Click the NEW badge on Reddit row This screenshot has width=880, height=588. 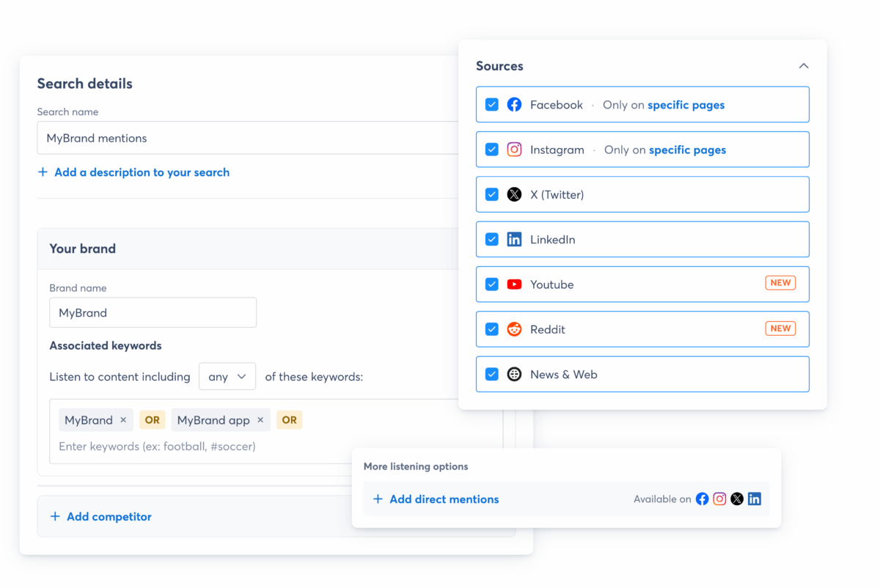click(x=780, y=328)
